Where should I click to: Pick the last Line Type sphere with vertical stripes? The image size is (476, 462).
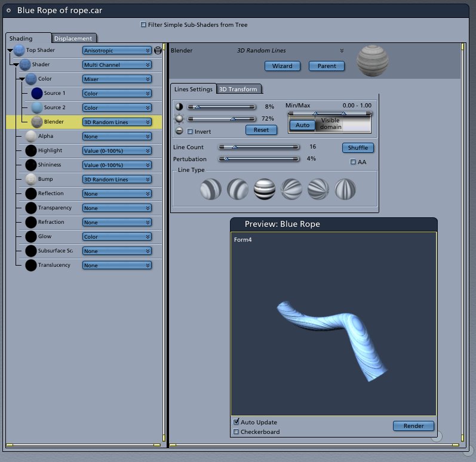[x=346, y=189]
